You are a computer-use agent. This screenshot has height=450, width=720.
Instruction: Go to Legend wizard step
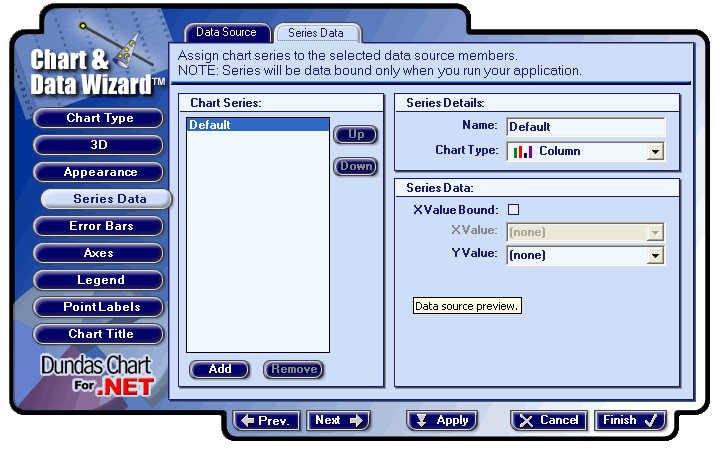pos(99,280)
